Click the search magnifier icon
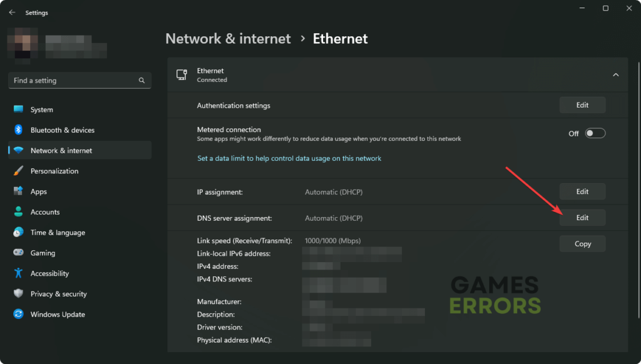 coord(141,81)
